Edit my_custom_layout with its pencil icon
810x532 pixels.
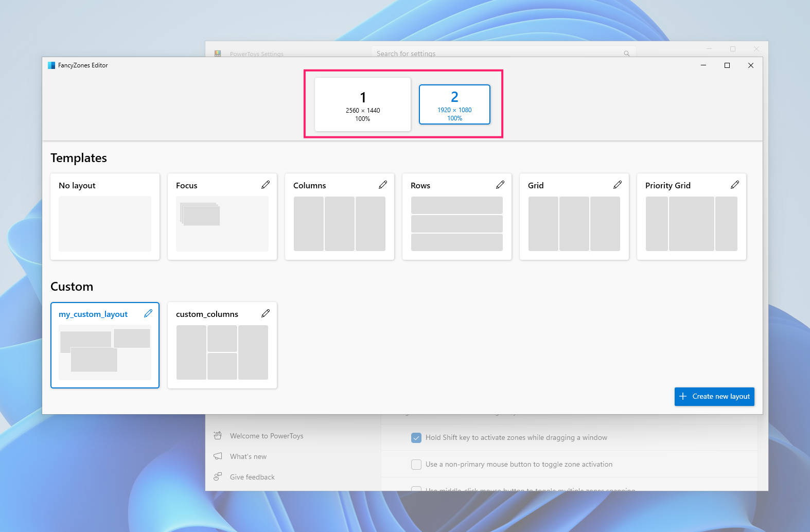tap(148, 313)
